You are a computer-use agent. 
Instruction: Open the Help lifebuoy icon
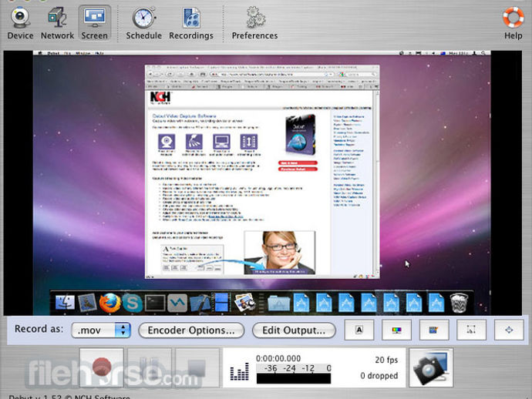point(513,23)
